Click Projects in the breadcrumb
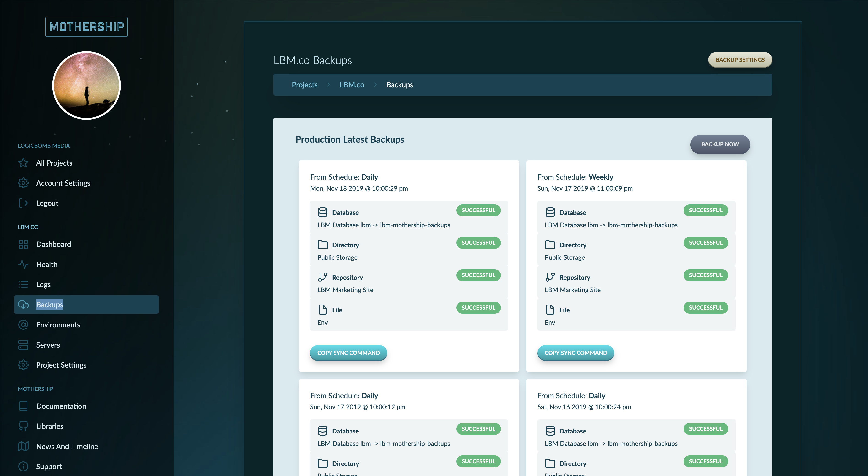Screen dimensions: 868x476 coord(304,85)
